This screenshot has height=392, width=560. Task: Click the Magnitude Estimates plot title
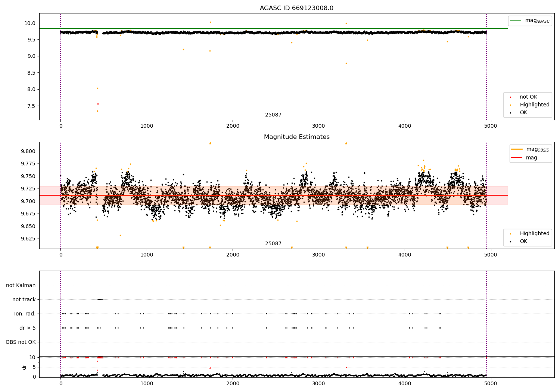point(296,137)
